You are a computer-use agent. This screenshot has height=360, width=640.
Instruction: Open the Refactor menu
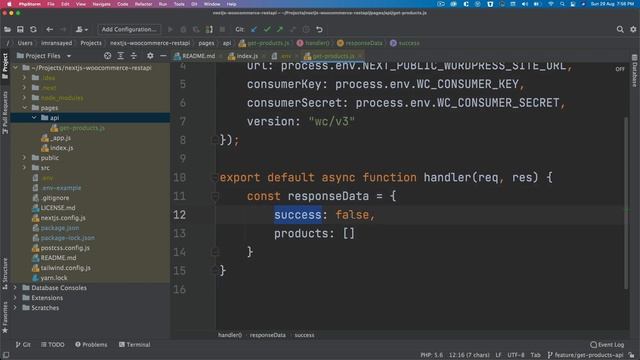(x=143, y=4)
